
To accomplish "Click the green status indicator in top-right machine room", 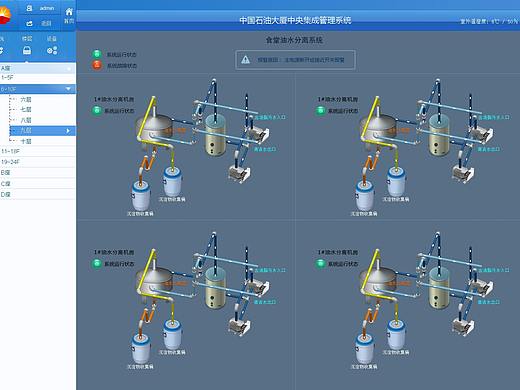I will 320,110.
